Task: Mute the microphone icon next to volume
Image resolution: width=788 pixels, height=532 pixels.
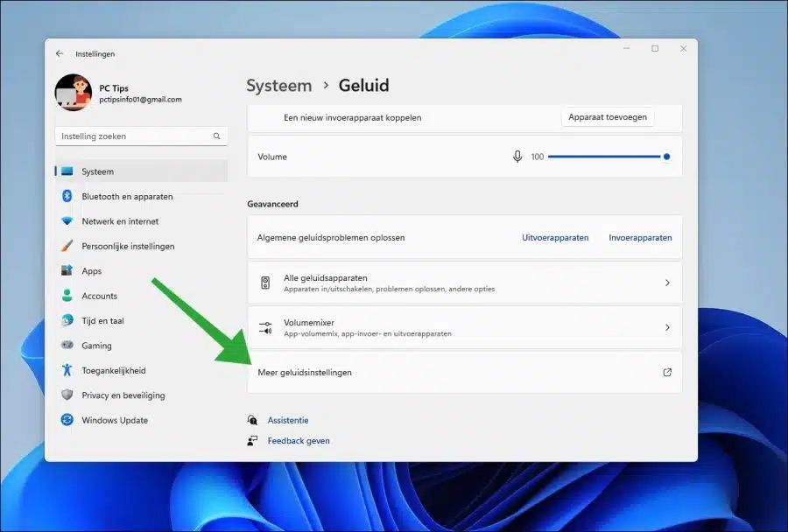Action: [x=517, y=157]
